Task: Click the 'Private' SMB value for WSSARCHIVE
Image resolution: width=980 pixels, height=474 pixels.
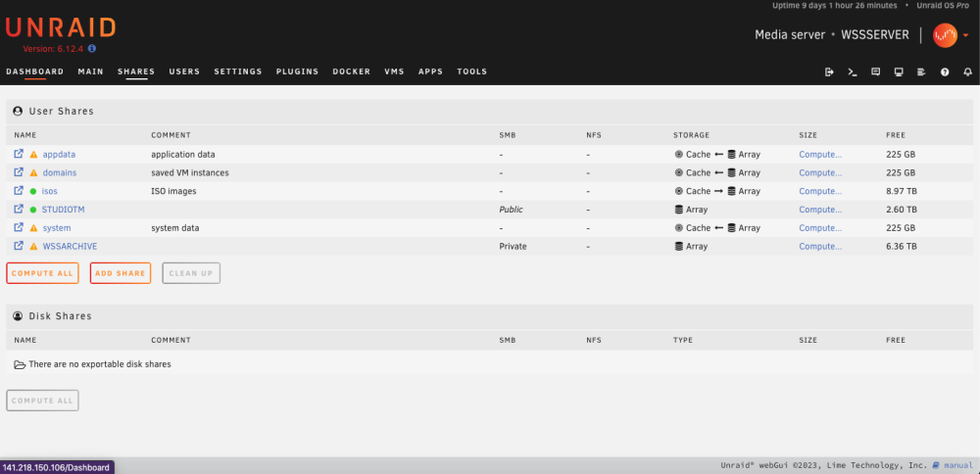Action: coord(514,247)
